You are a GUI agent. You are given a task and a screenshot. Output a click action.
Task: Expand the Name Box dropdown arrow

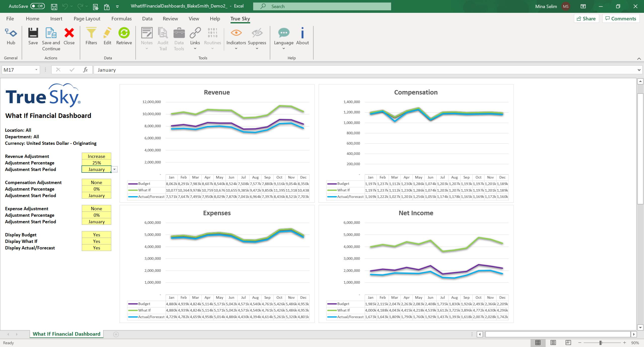click(x=36, y=70)
